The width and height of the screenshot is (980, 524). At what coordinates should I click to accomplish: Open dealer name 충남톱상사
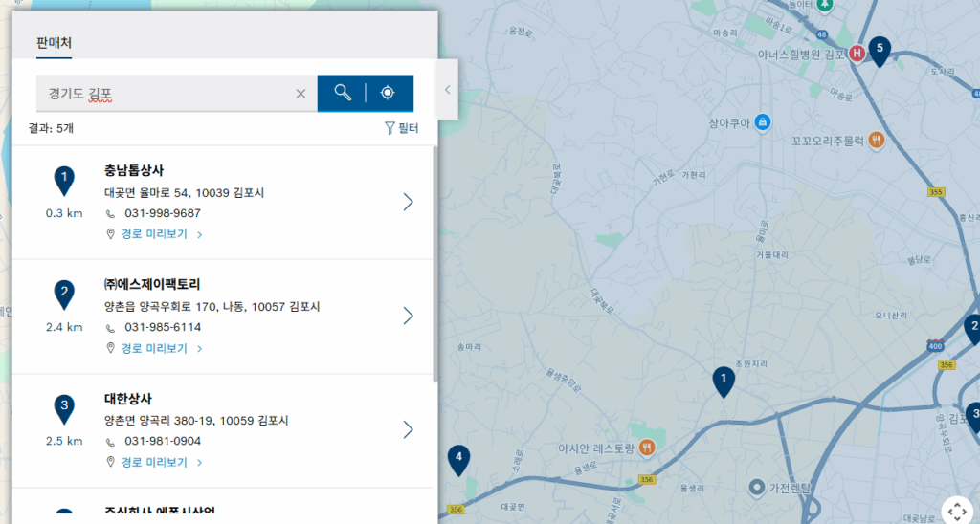pyautogui.click(x=134, y=170)
